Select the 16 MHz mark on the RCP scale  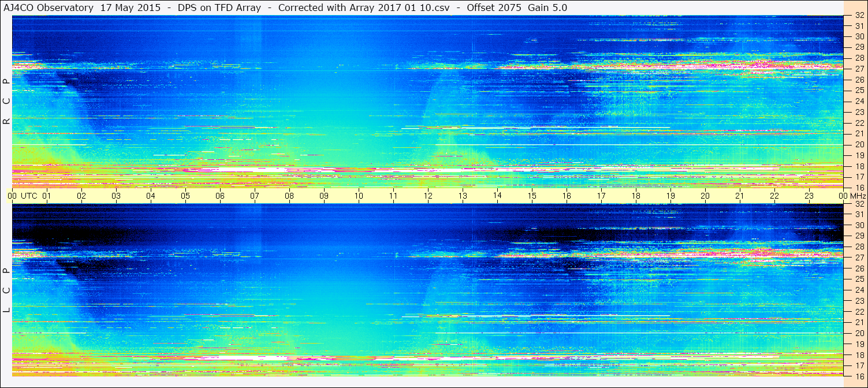859,188
